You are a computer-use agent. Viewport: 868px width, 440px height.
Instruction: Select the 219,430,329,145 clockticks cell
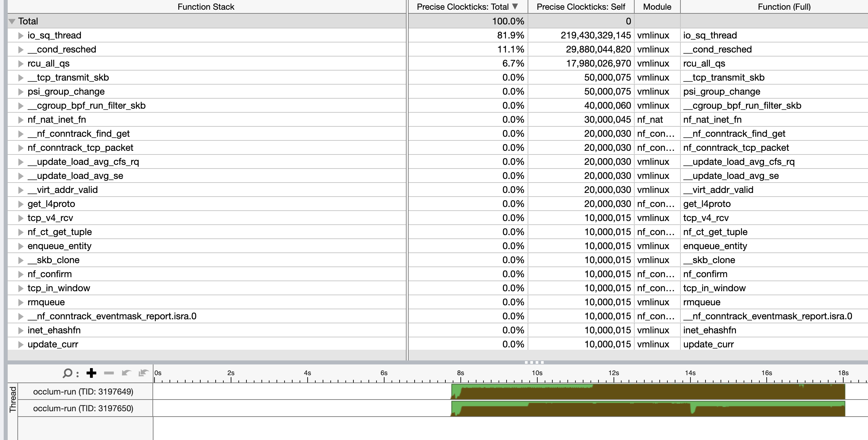coord(581,35)
